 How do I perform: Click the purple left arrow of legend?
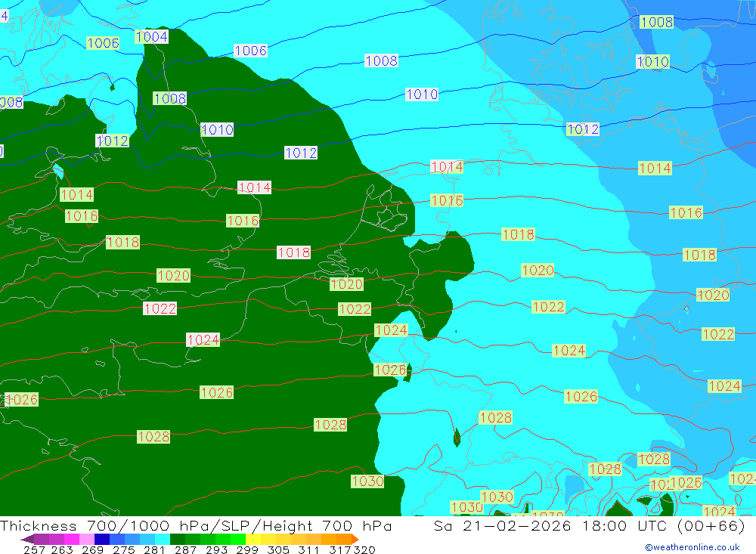pos(27,539)
